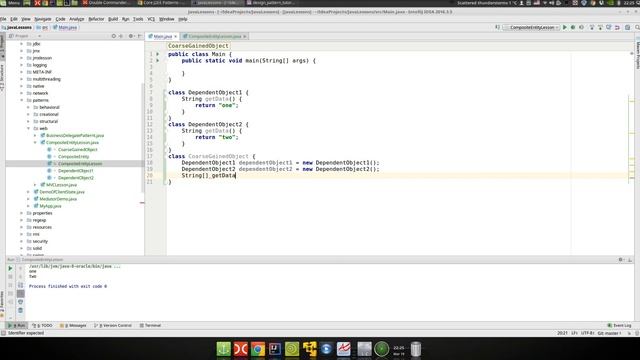Start debugging with the toolbar Debug bug icon
This screenshot has width=640, height=360.
click(x=573, y=27)
